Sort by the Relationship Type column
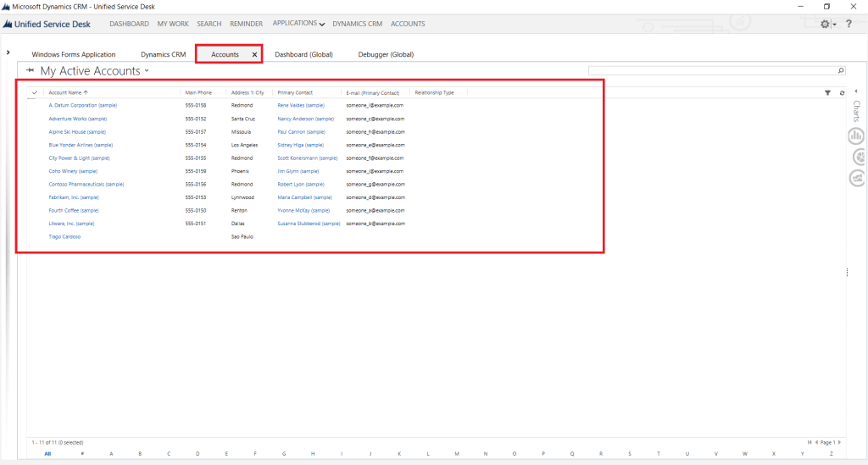The image size is (868, 465). pyautogui.click(x=435, y=92)
